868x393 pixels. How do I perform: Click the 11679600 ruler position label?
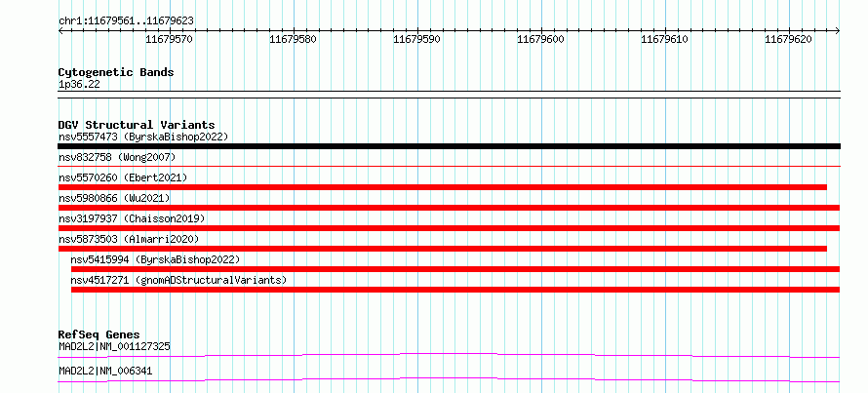(x=541, y=40)
